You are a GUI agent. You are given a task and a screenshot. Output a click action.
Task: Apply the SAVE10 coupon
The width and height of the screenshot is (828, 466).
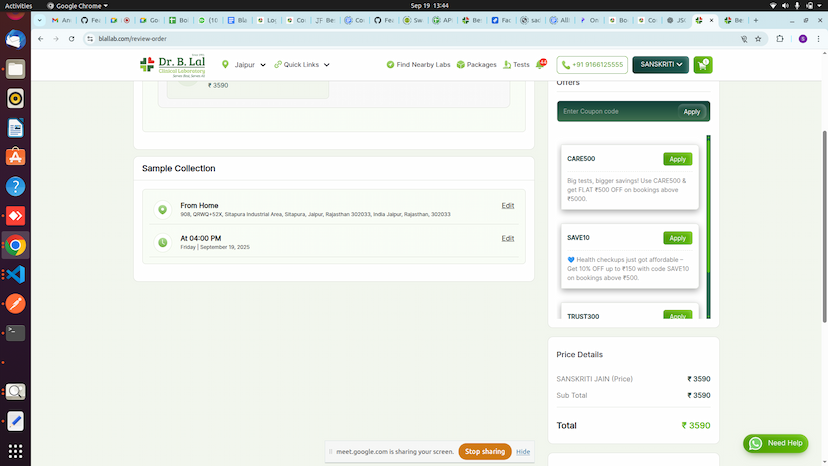coord(677,238)
